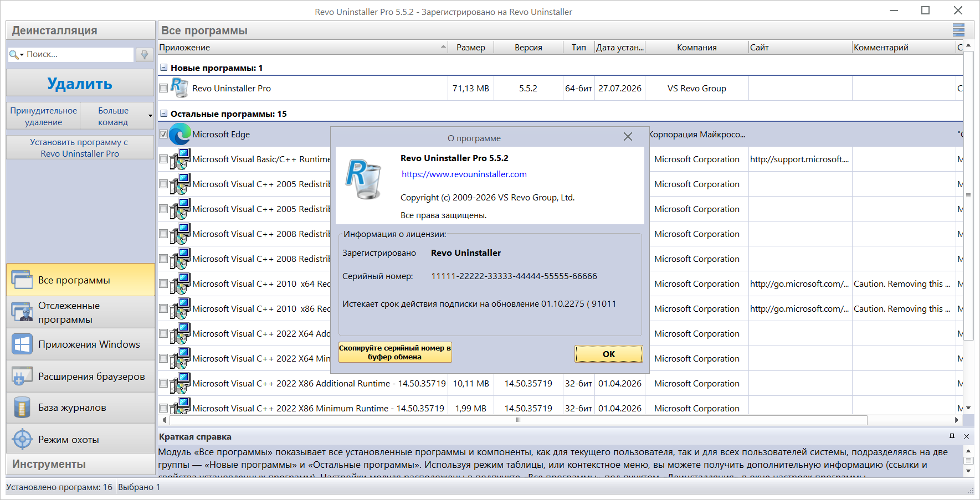Tick the Visual Basic/C++ Runtime checkbox
The height and width of the screenshot is (500, 980).
tap(163, 159)
